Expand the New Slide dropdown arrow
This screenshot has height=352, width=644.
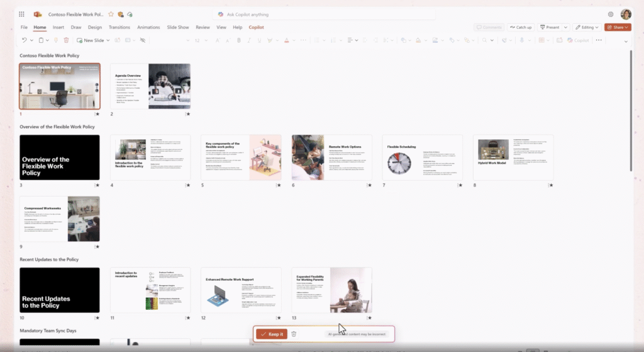tap(108, 40)
